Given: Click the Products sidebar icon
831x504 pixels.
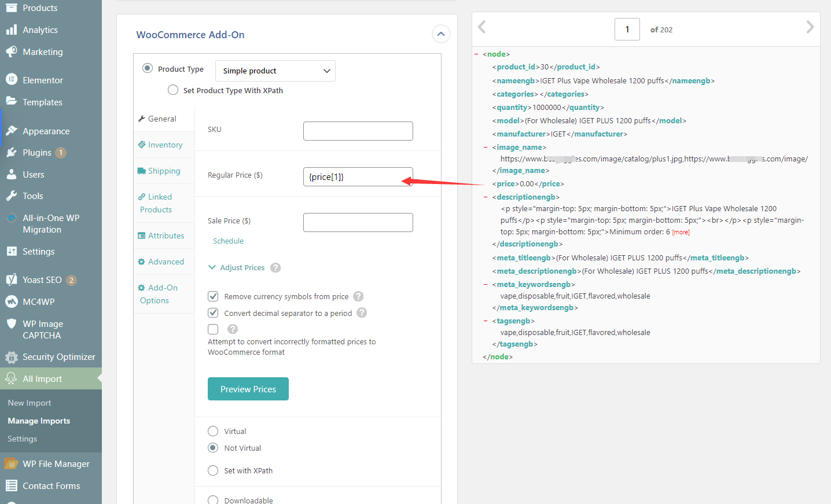Looking at the screenshot, I should (11, 7).
